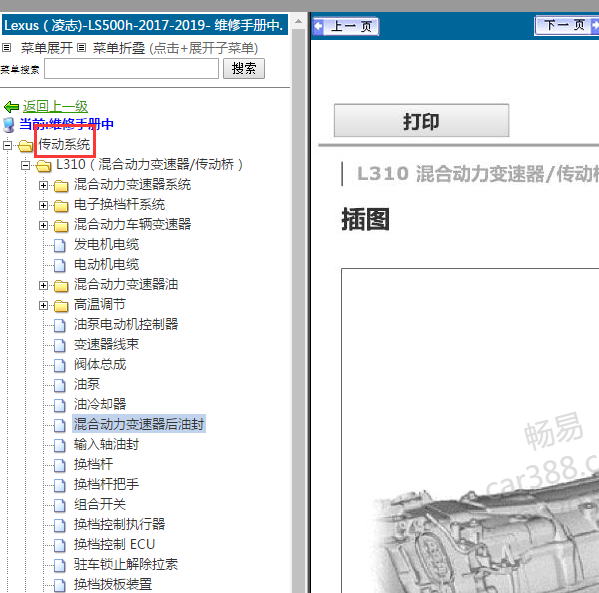Screen dimensions: 599x593
Task: Expand the 混合动力车辆变速器 folder
Action: coord(43,225)
